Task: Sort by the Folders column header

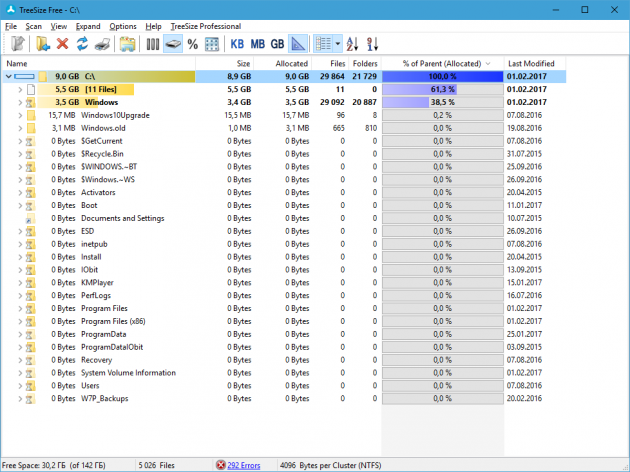Action: click(365, 63)
